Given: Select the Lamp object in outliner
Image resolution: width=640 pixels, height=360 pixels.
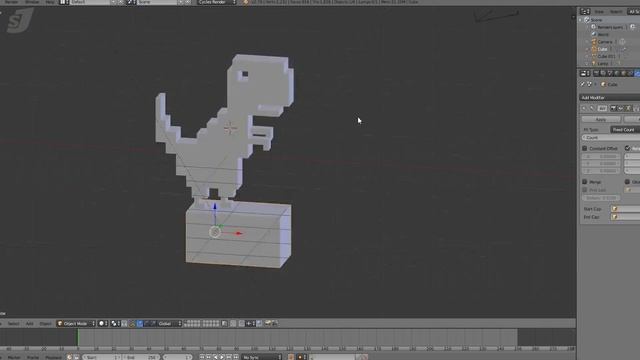Looking at the screenshot, I should (603, 64).
